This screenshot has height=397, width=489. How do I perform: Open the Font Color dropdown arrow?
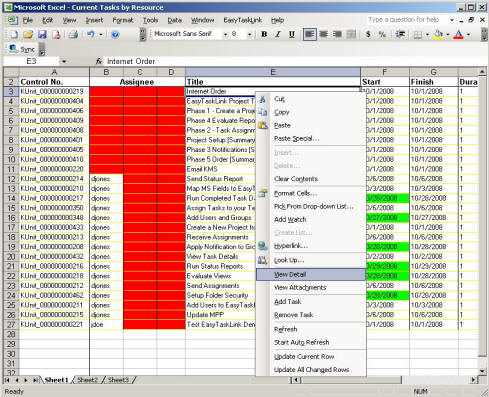tap(468, 34)
